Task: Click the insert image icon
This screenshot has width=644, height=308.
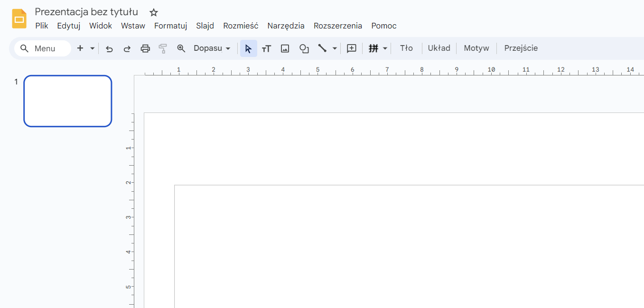Action: (x=285, y=48)
